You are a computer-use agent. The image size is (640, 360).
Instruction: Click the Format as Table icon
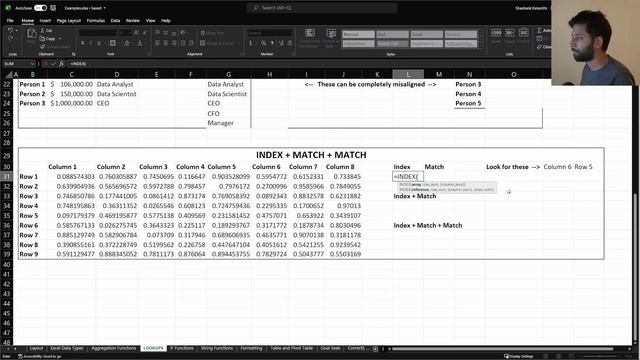331,33
